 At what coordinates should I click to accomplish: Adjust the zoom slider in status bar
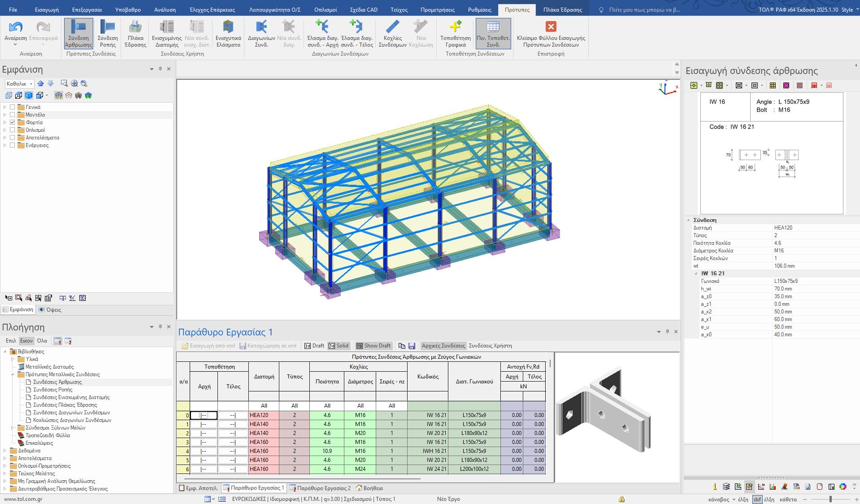tap(830, 499)
